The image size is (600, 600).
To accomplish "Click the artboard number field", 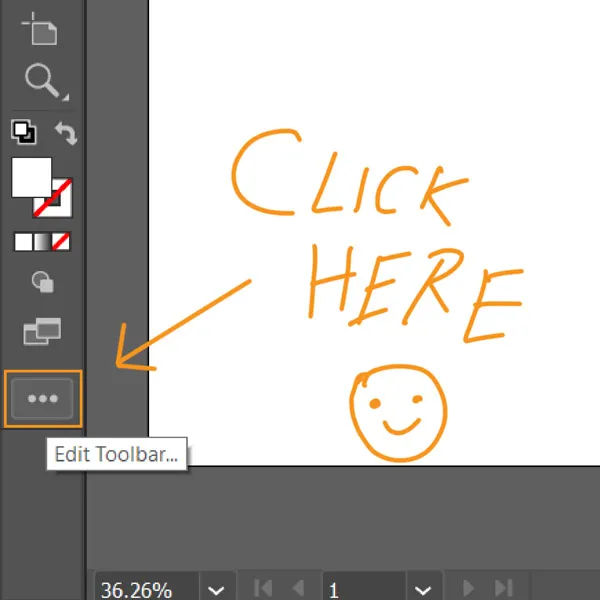I will 362,589.
